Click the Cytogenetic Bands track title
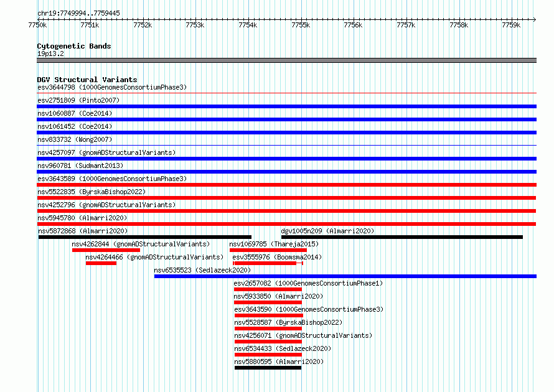 coord(74,46)
